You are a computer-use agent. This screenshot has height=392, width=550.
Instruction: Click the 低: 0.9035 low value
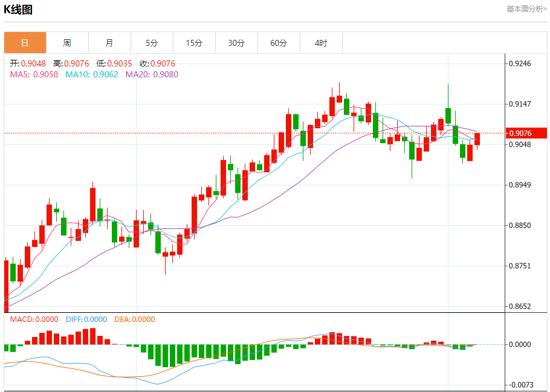(x=114, y=63)
